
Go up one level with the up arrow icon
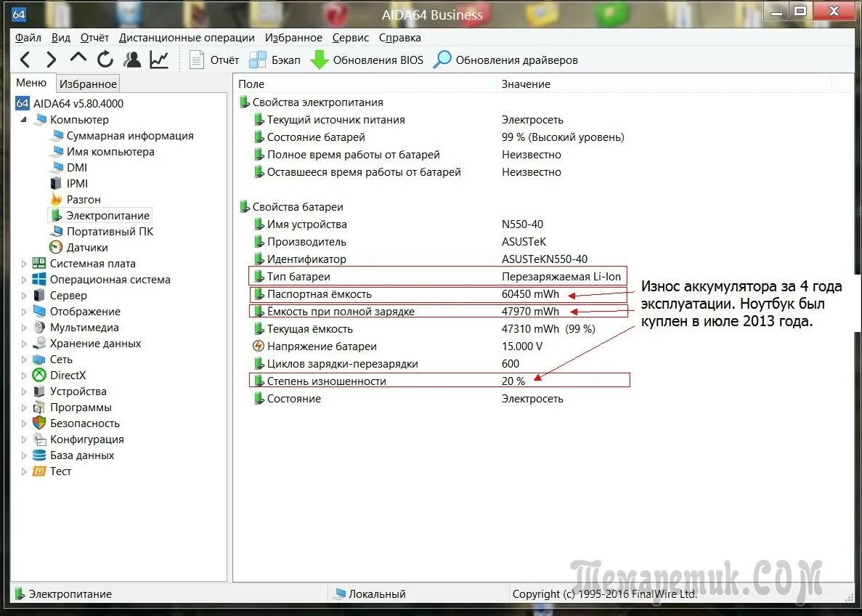coord(78,57)
